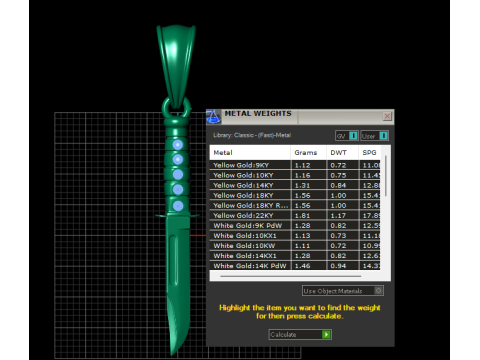Click the 1.81 grams cell
Image resolution: width=480 pixels, height=360 pixels.
click(308, 215)
